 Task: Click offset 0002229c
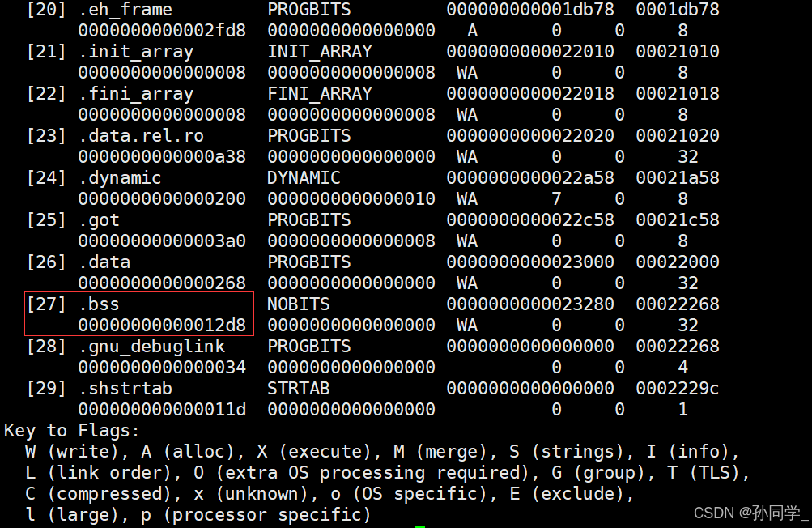[678, 389]
